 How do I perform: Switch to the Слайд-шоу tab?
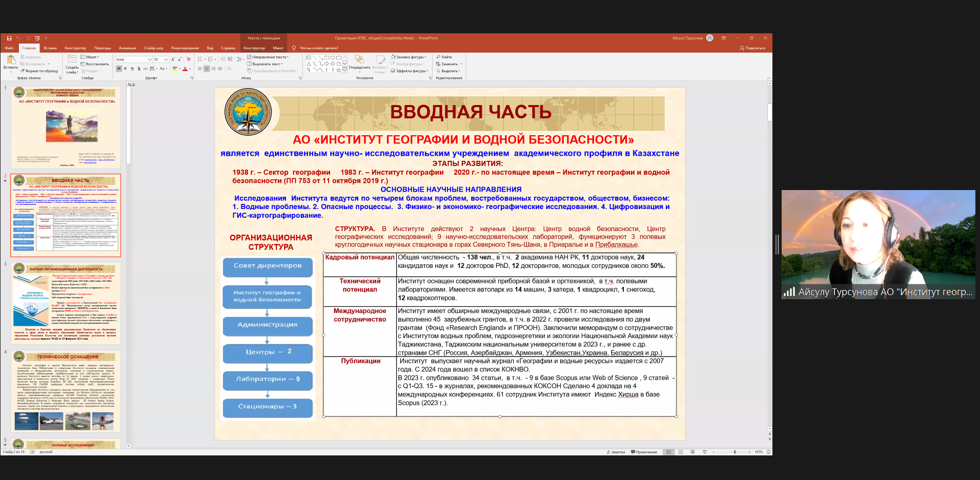pyautogui.click(x=154, y=48)
